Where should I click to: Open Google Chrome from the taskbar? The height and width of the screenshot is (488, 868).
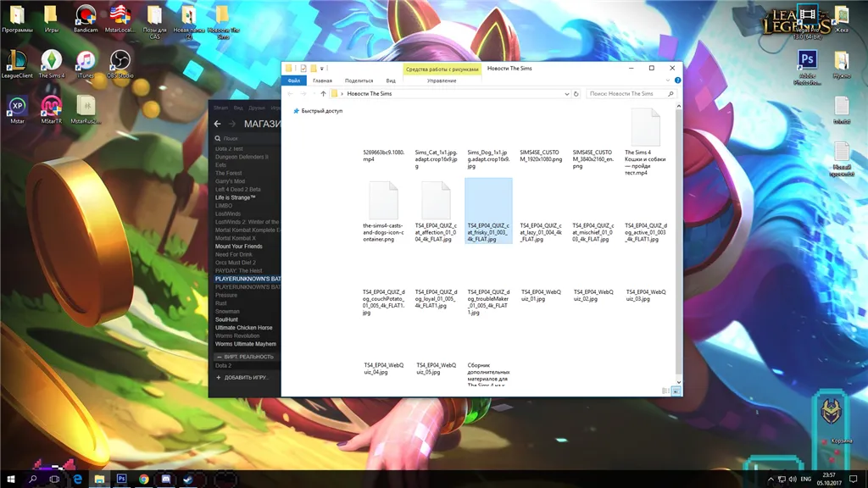144,480
